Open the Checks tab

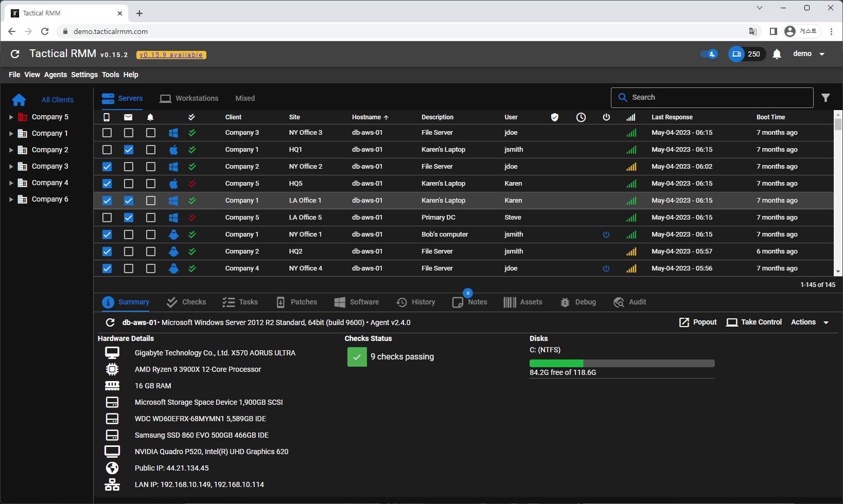186,302
